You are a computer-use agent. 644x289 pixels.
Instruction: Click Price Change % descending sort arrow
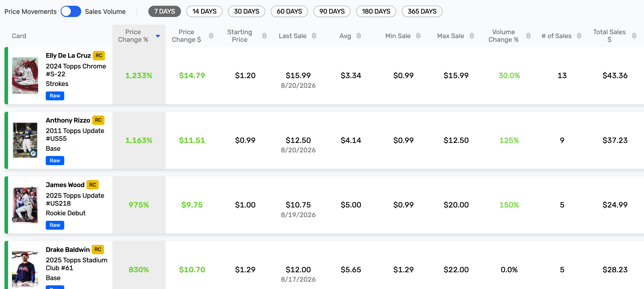tap(158, 36)
